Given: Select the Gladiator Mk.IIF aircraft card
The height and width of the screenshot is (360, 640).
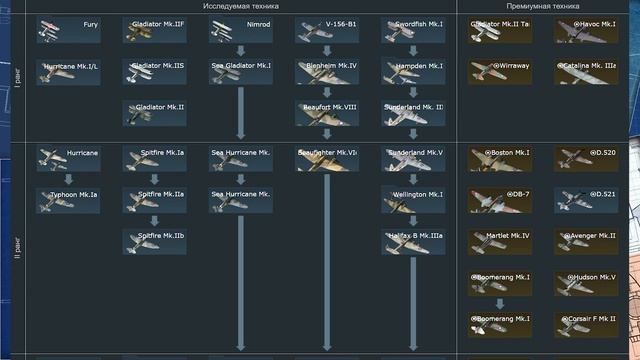Looking at the screenshot, I should tap(155, 30).
